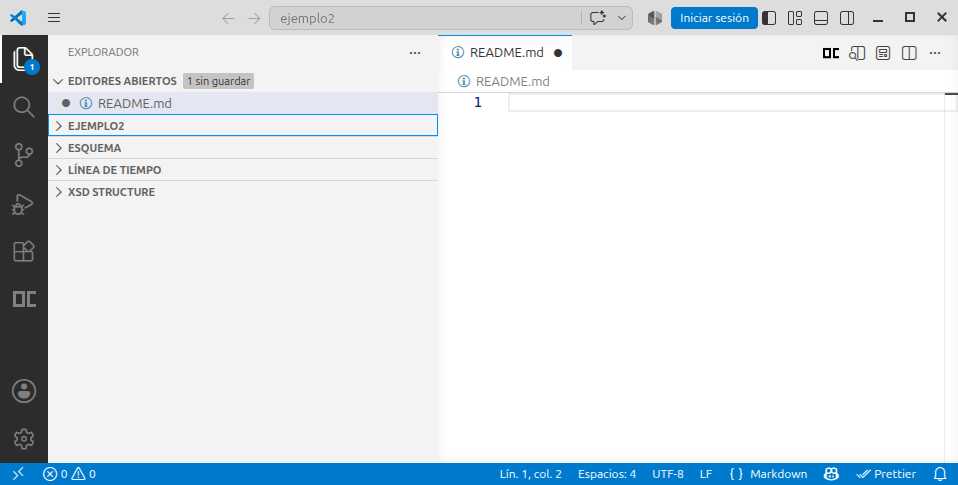The width and height of the screenshot is (958, 485).
Task: Click Lín. 1, col. 2 status entry
Action: [x=530, y=473]
